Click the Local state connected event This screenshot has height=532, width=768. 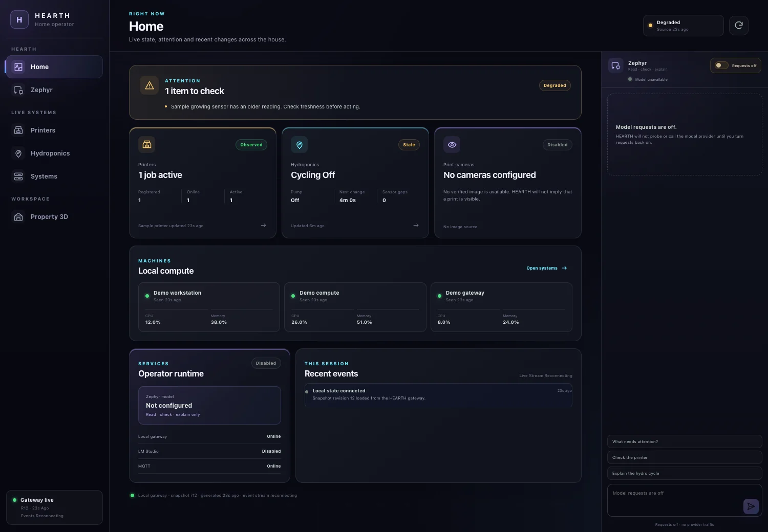438,394
